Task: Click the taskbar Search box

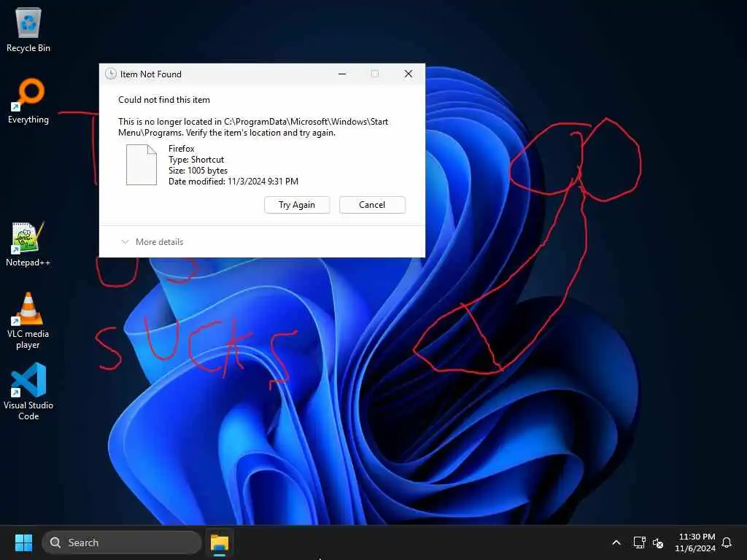Action: point(122,542)
